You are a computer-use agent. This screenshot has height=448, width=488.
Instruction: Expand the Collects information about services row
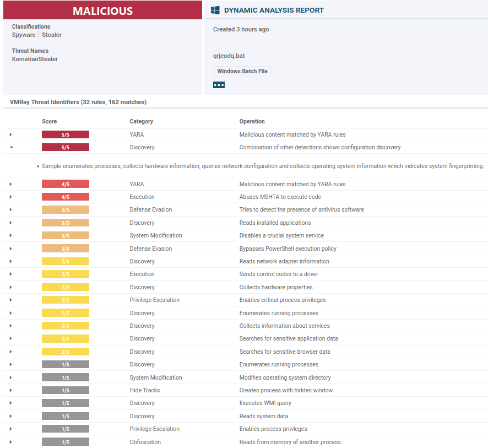click(10, 326)
